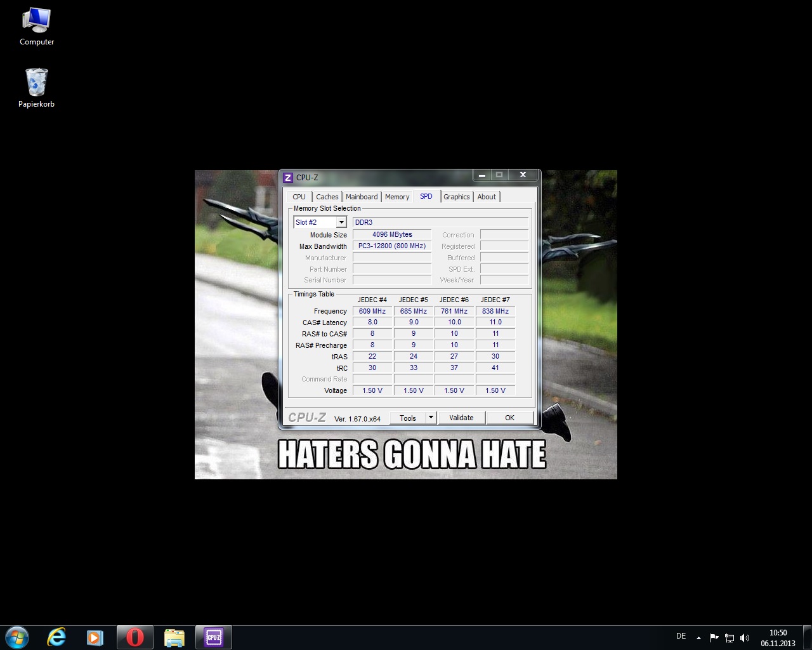Click the empty Part Number field

coord(392,269)
